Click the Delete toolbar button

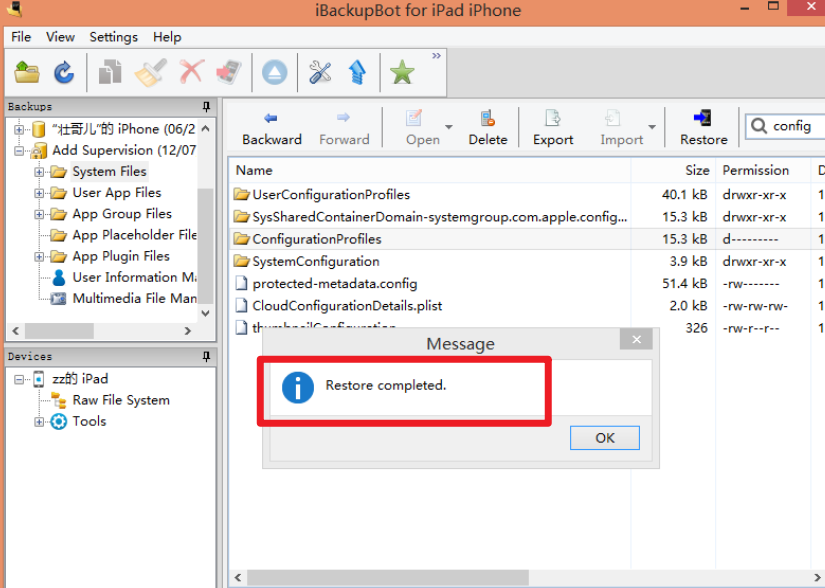point(488,128)
